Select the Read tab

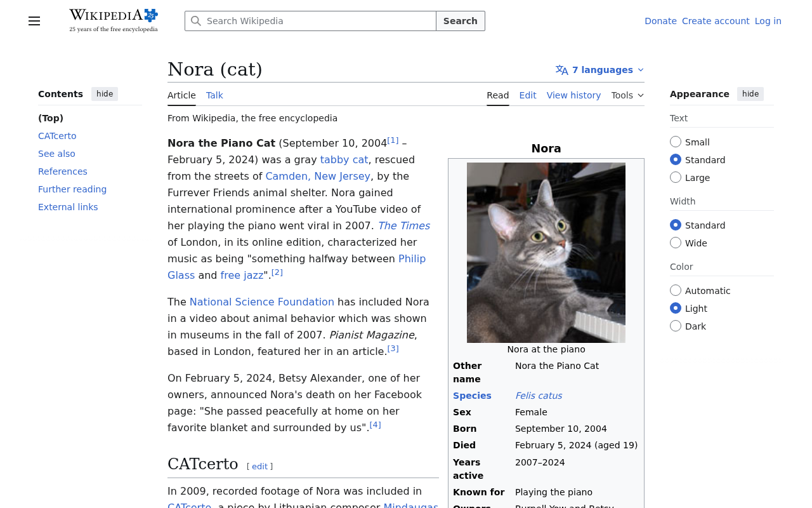click(x=498, y=95)
